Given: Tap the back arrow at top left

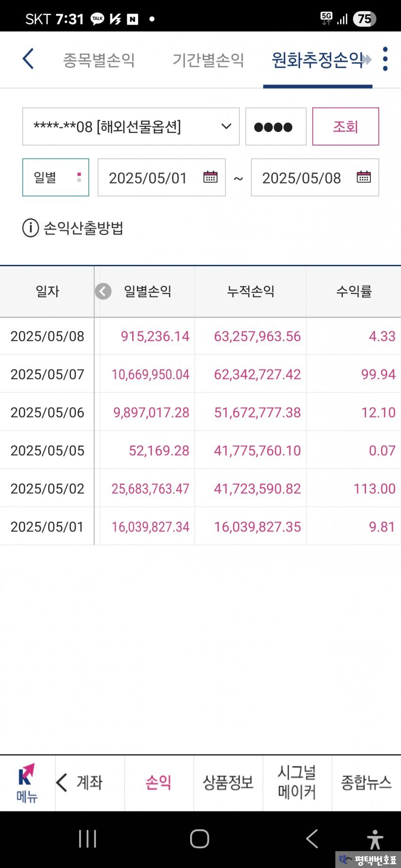Looking at the screenshot, I should 28,59.
